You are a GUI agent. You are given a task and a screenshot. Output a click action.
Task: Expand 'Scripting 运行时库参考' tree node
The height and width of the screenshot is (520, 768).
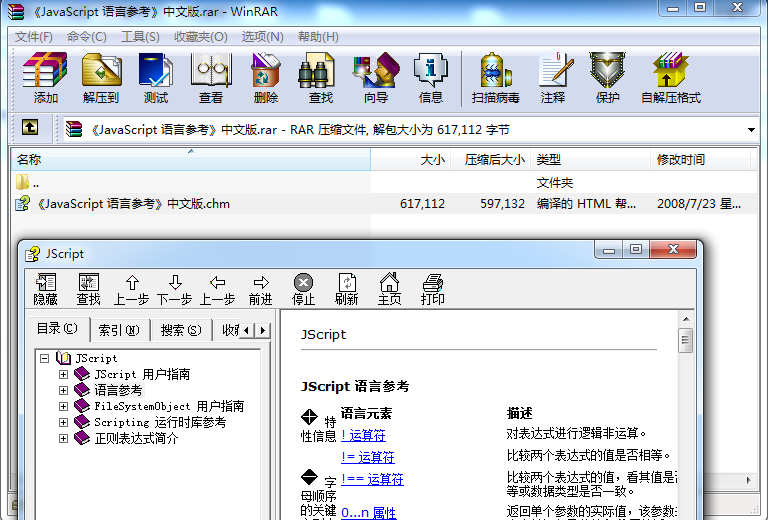(x=63, y=422)
